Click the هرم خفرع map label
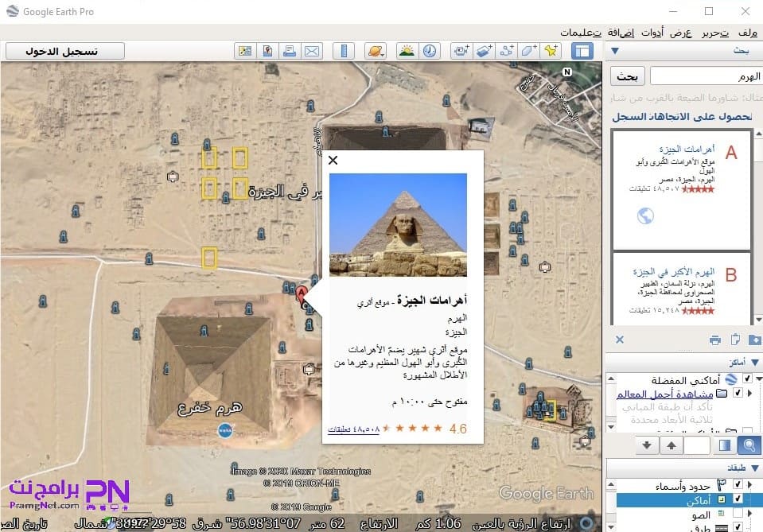763x532 pixels. [210, 408]
